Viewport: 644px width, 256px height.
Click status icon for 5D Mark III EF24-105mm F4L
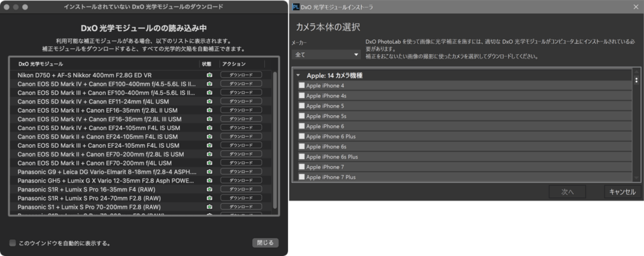coord(209,145)
